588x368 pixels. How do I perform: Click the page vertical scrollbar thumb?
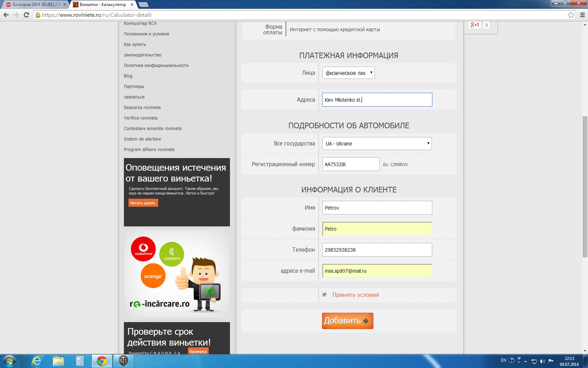pos(585,186)
